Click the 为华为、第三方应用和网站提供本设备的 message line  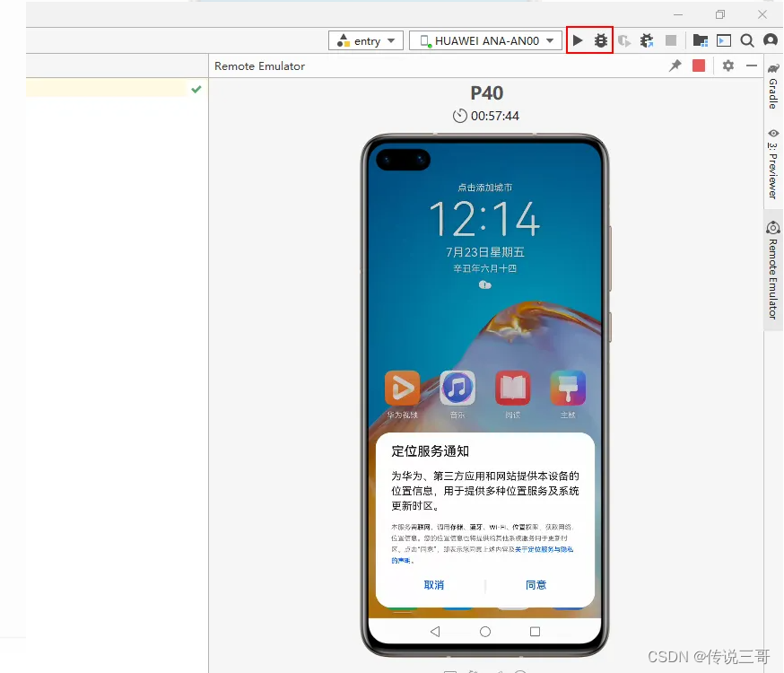click(x=485, y=476)
